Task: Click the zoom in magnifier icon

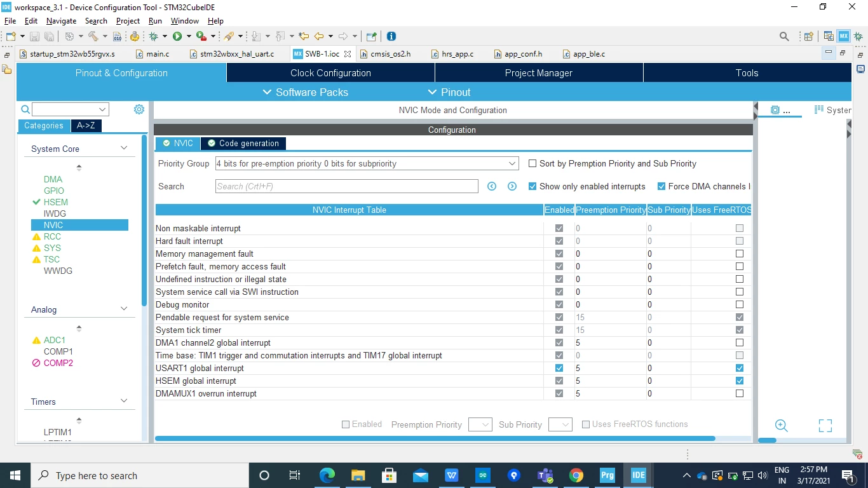Action: [782, 426]
